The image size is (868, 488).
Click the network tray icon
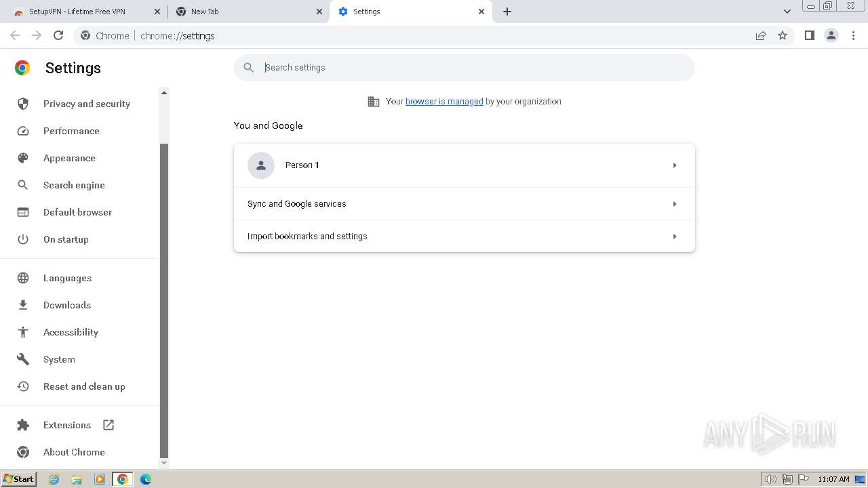[x=787, y=479]
